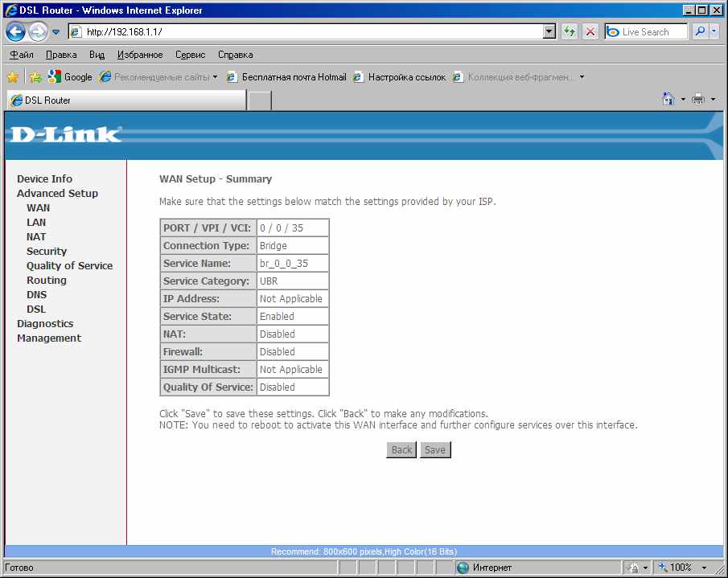Open the Print dropdown arrow
728x578 pixels.
pos(714,99)
